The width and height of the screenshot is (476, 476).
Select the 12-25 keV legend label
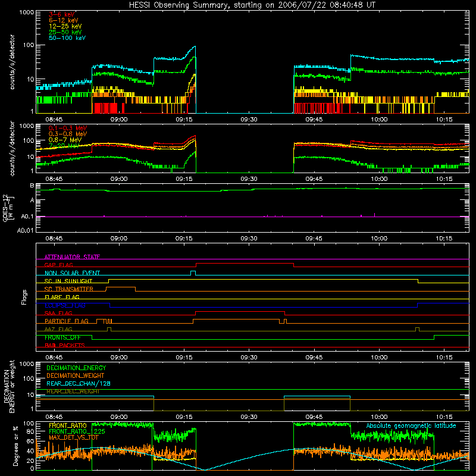click(x=65, y=26)
